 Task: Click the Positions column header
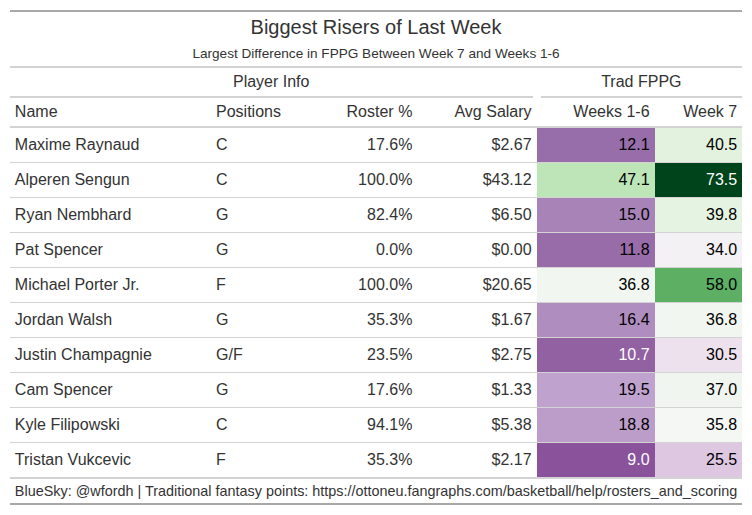click(x=248, y=111)
